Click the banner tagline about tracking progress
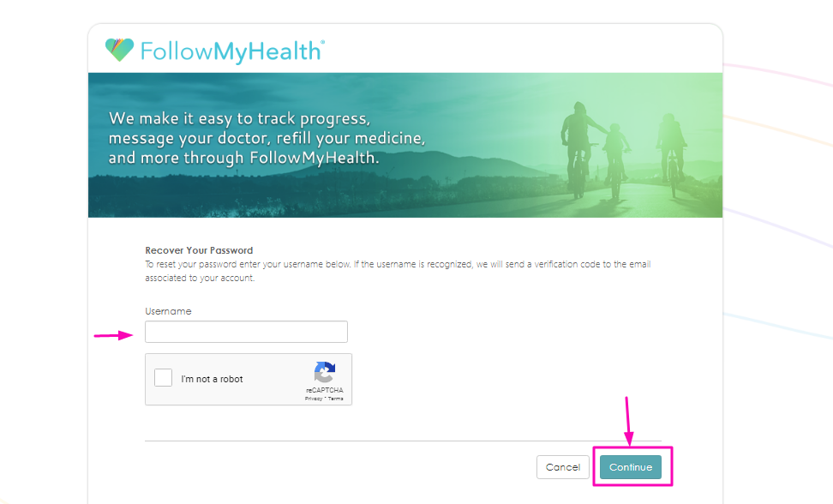 pos(267,138)
